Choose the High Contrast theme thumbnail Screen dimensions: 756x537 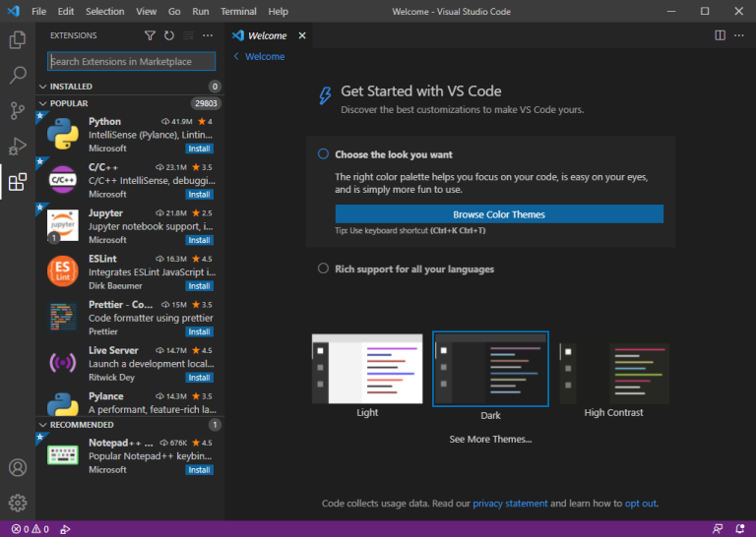[614, 374]
